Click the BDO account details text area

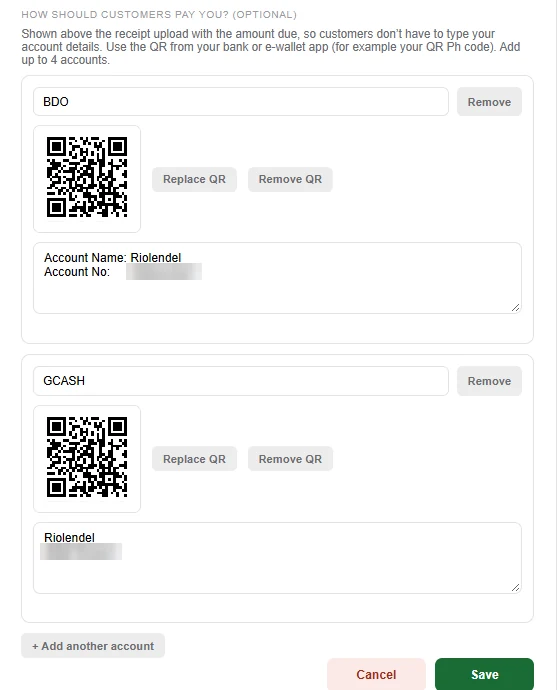[x=278, y=278]
